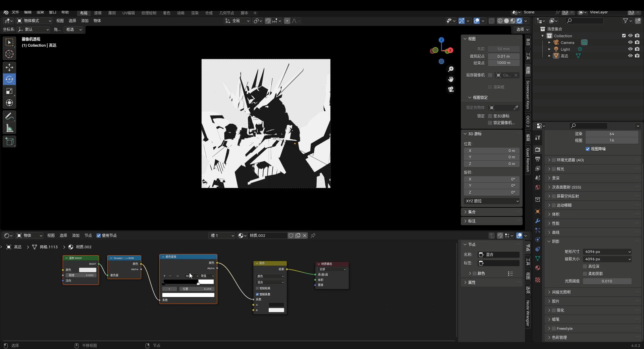Select the Add Cube tool

tap(9, 142)
